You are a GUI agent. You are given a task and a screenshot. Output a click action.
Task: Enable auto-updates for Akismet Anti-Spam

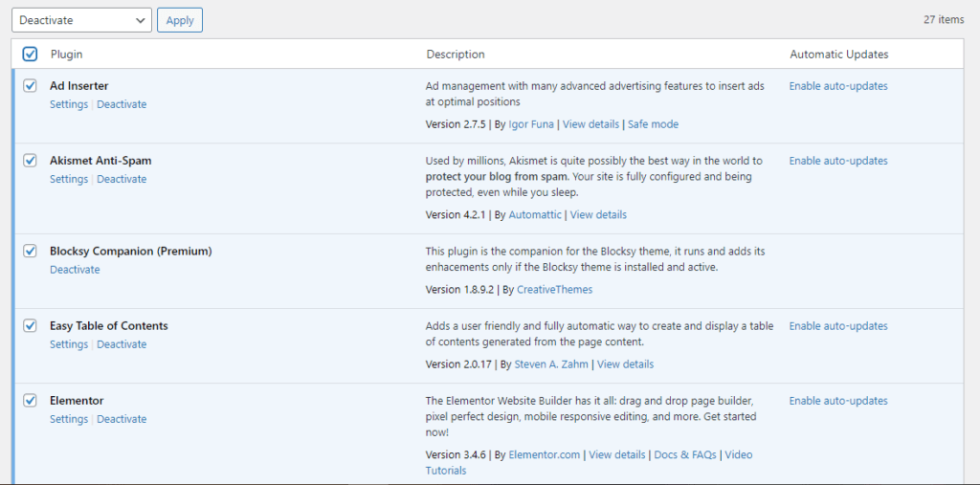coord(838,161)
